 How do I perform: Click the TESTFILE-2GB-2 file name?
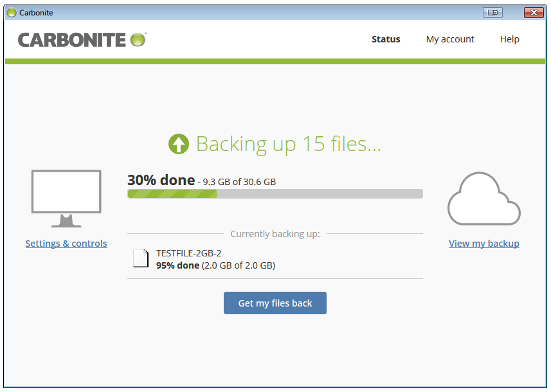[x=189, y=253]
